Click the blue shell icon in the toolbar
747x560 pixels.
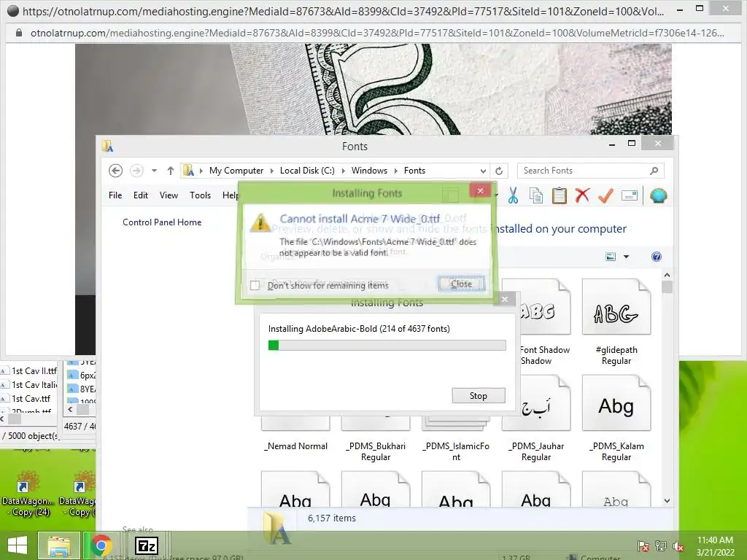(x=659, y=195)
